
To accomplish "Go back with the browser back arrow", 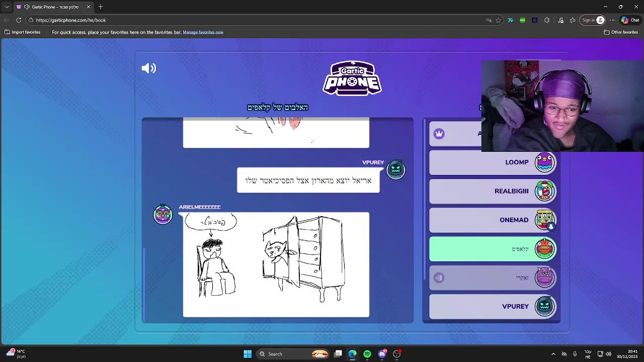I will click(7, 20).
